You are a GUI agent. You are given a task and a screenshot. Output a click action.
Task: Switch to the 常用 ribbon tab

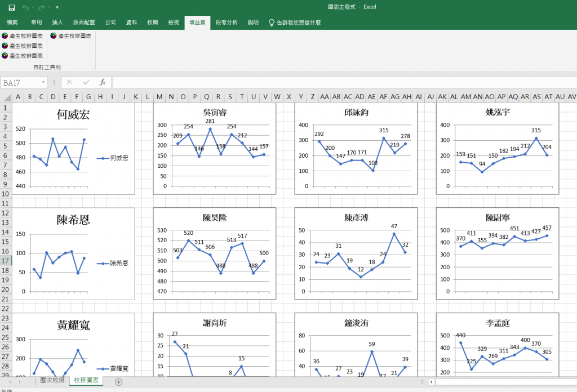point(37,23)
